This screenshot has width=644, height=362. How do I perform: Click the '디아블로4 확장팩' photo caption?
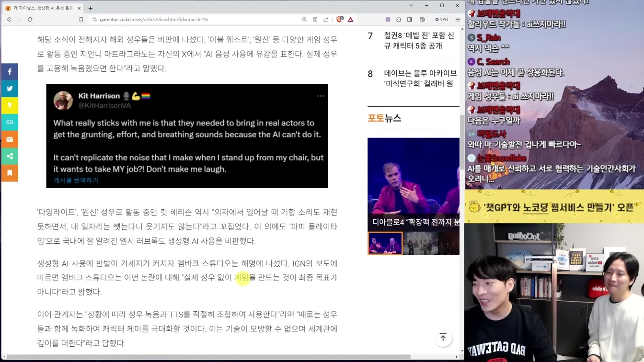coord(416,222)
